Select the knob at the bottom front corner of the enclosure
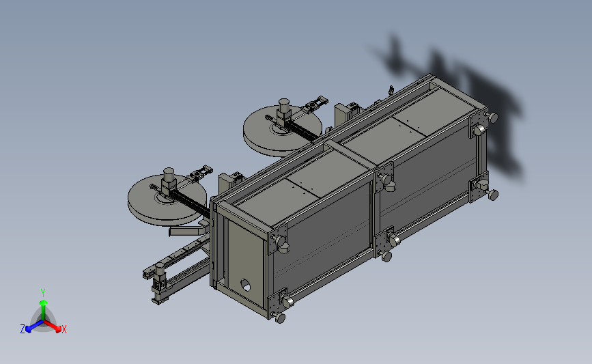The image size is (592, 364). (x=280, y=318)
